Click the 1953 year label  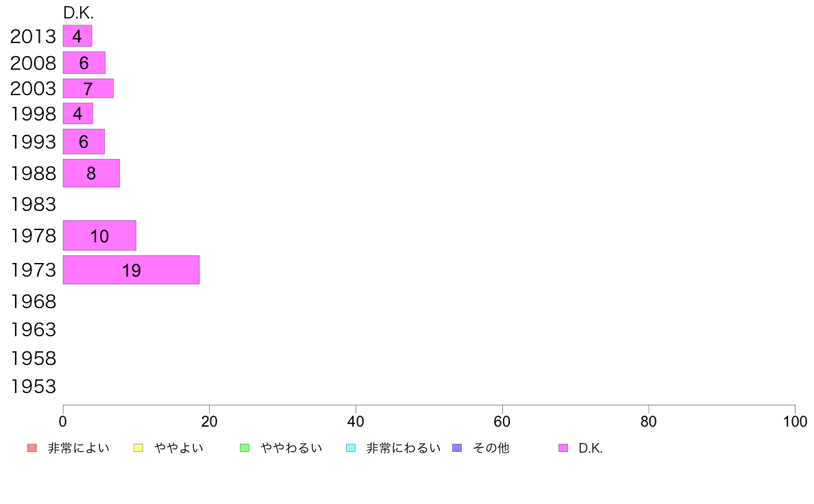click(x=33, y=387)
